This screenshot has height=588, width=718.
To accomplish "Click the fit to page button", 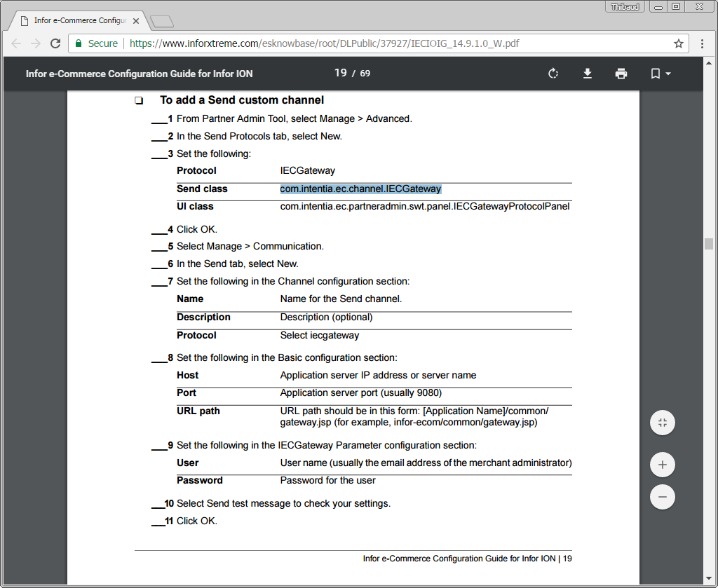I will (663, 423).
